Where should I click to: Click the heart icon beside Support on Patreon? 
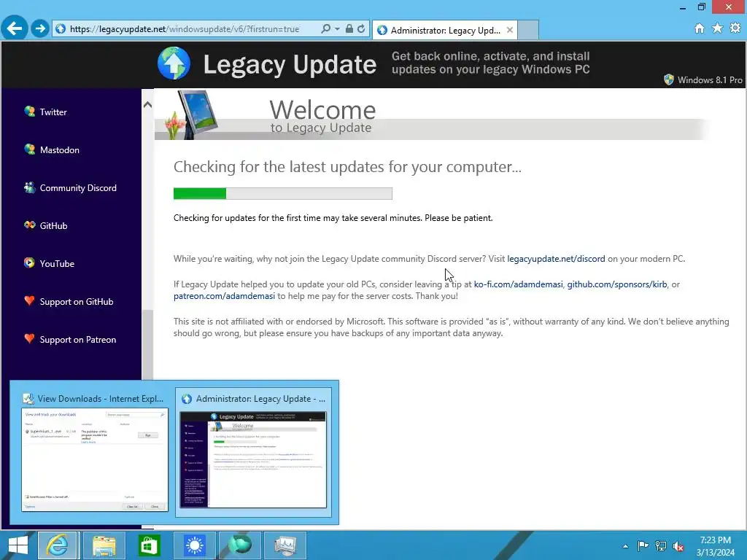coord(29,338)
